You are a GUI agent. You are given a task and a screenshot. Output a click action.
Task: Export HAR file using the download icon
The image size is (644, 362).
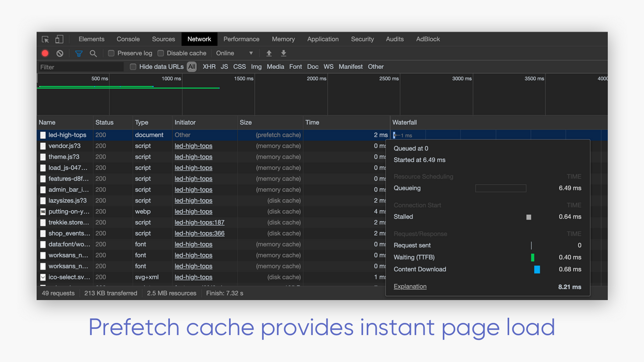coord(283,53)
